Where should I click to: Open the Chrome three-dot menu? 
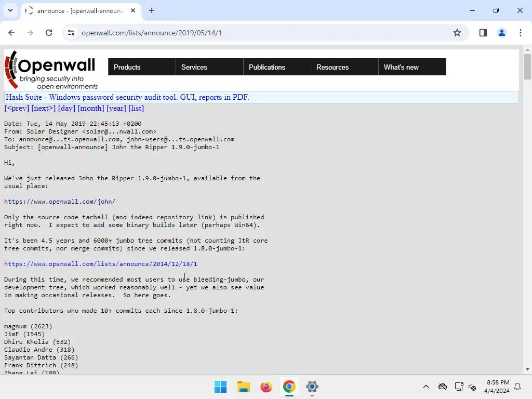(x=521, y=33)
